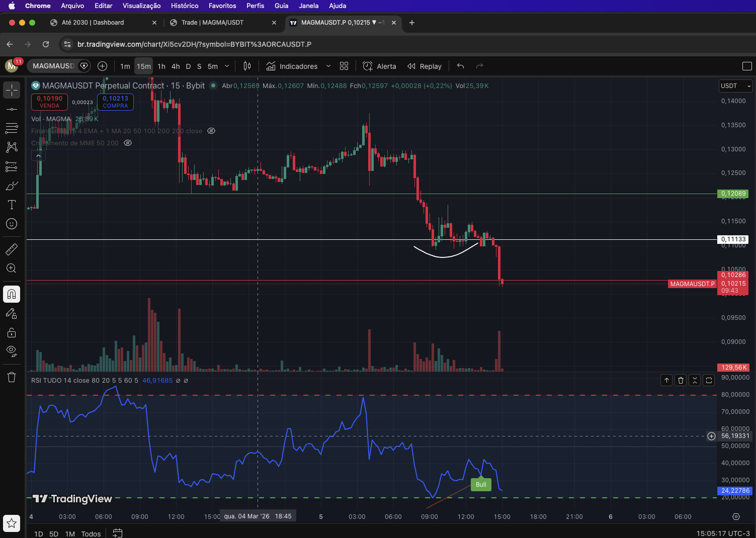Click the trash remove objects icon
This screenshot has height=538, width=756.
[x=12, y=377]
